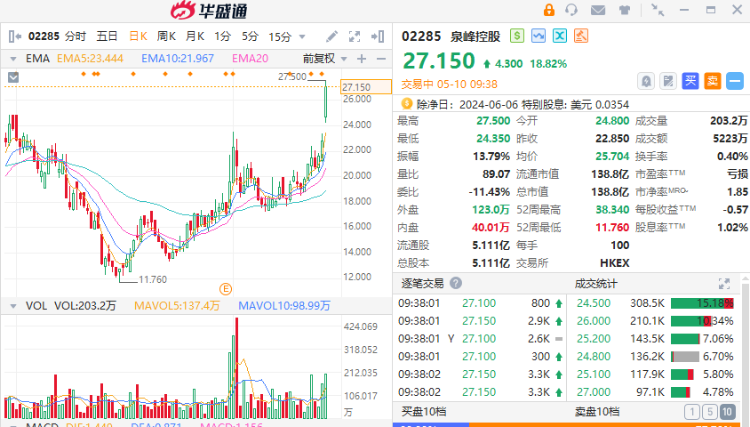Set order book depth to 5
Viewport: 750px width, 427px height.
click(x=710, y=412)
